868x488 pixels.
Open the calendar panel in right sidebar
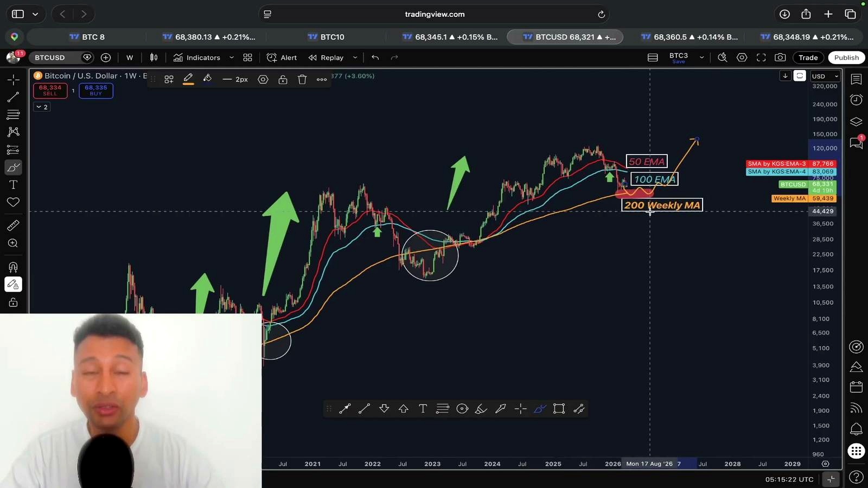pos(856,387)
